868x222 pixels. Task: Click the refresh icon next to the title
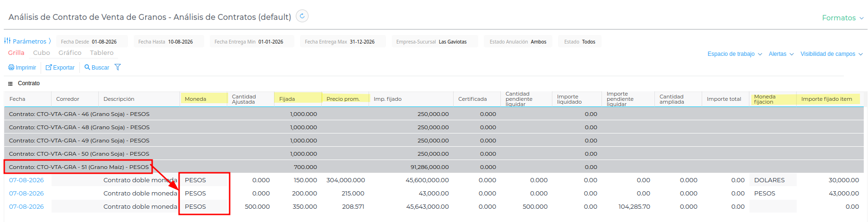[x=302, y=16]
